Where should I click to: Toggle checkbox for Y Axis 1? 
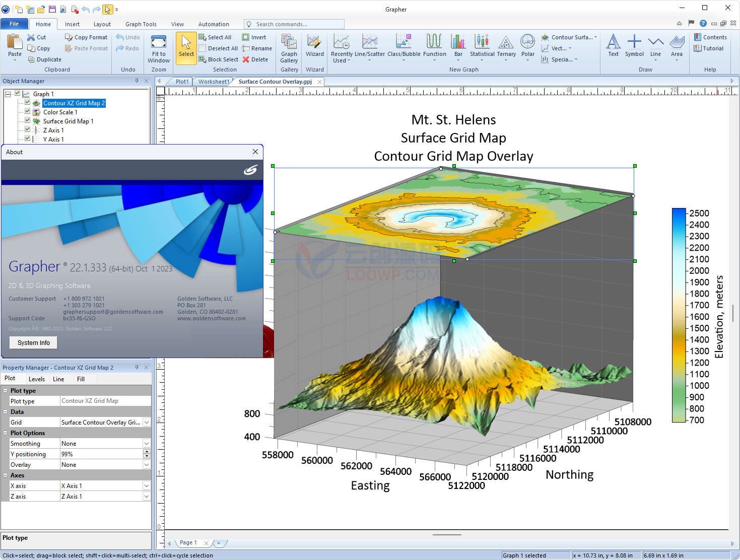point(28,139)
